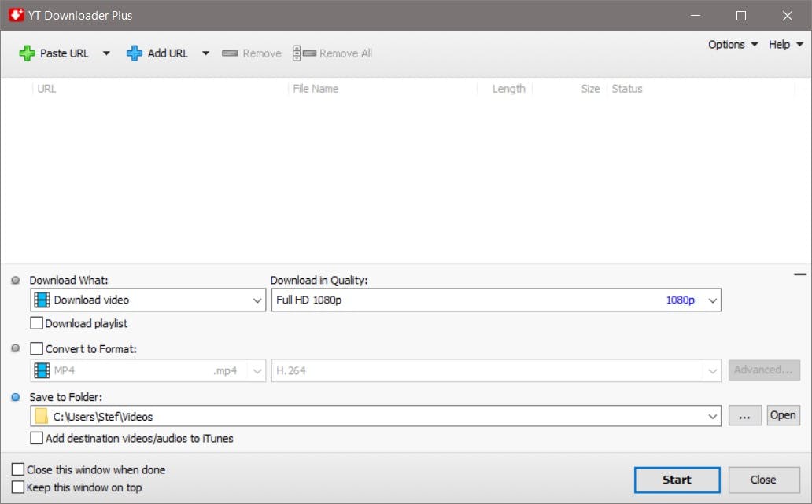Select the Remove icon in the toolbar

[x=230, y=53]
